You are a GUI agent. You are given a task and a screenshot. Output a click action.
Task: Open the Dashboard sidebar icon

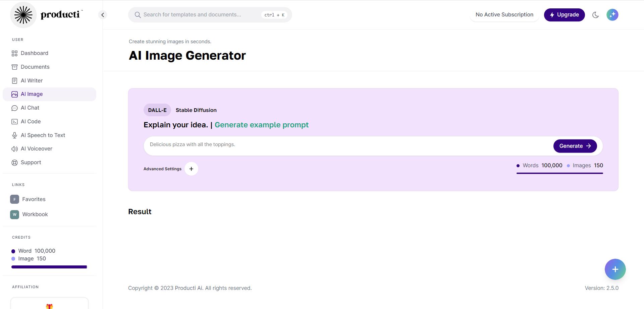[x=14, y=53]
